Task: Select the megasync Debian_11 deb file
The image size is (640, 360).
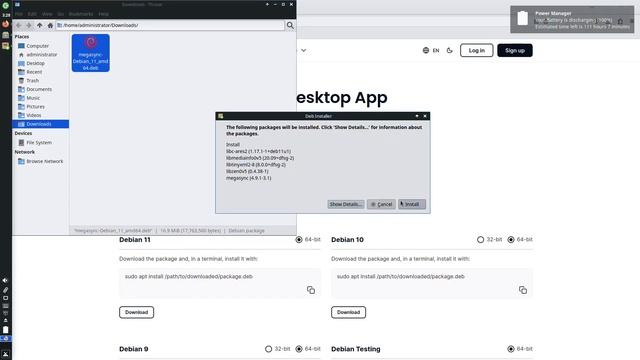Action: 91,53
